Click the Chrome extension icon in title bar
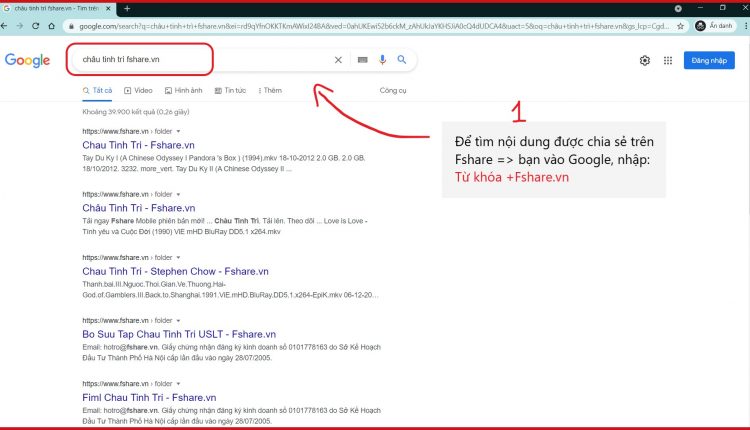 tap(678, 9)
